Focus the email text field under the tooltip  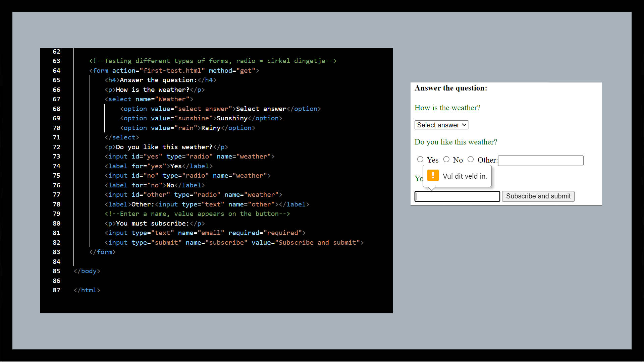[457, 196]
